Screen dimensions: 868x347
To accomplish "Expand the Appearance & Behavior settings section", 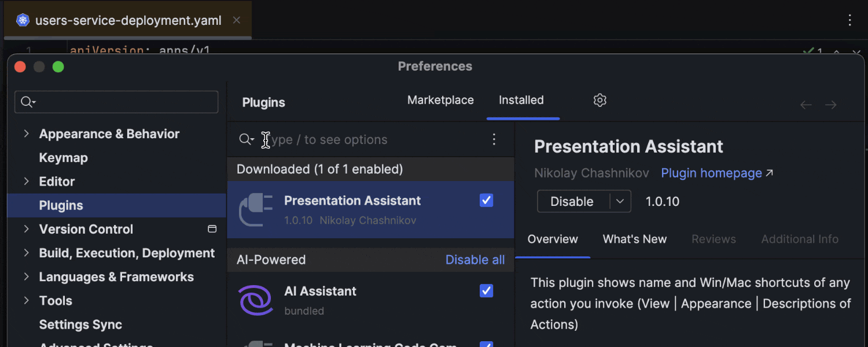I will coord(26,134).
